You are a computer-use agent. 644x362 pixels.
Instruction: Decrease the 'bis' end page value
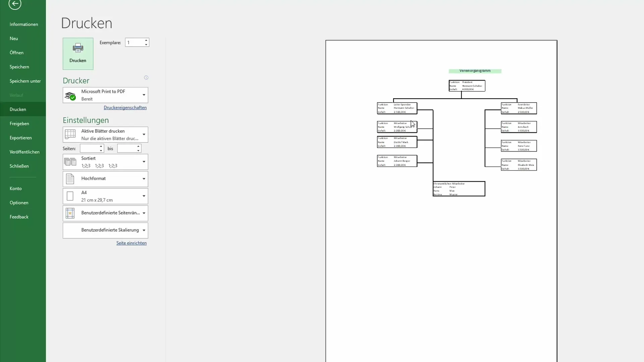coord(138,150)
